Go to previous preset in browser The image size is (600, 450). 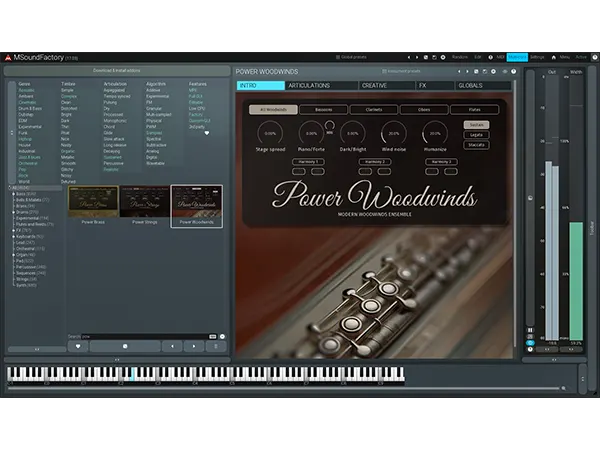[172, 346]
